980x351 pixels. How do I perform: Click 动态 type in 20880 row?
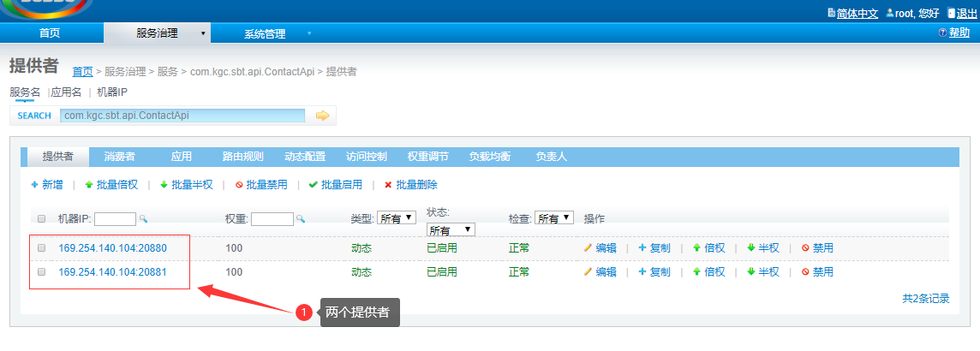[362, 248]
